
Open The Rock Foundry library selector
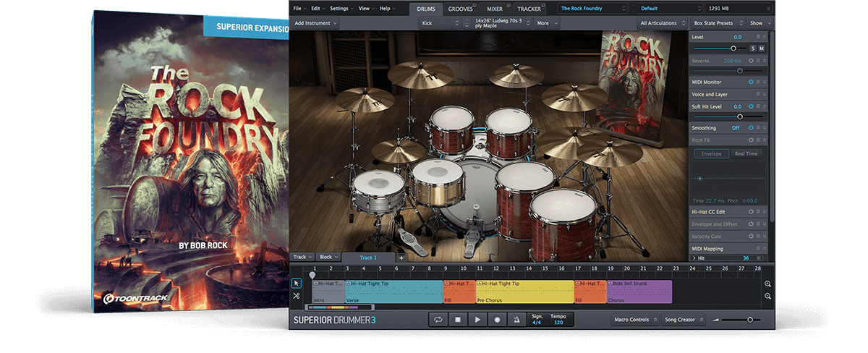tap(593, 9)
